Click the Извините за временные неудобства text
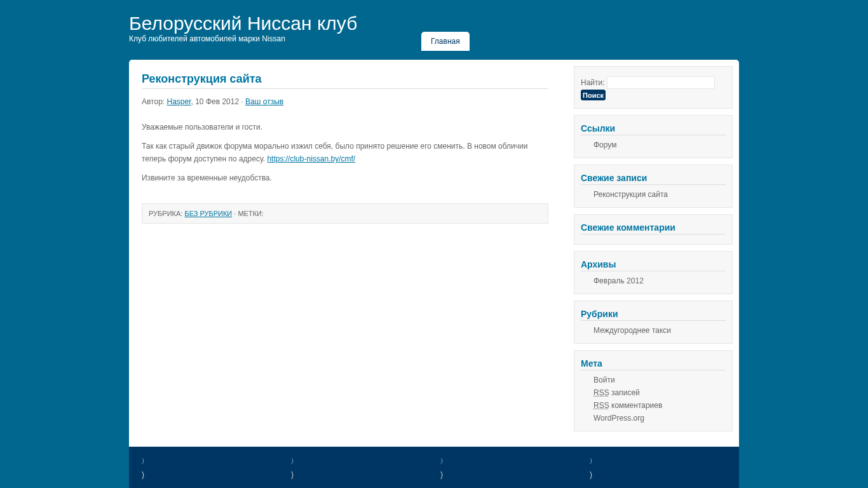This screenshot has height=488, width=868. coord(207,178)
